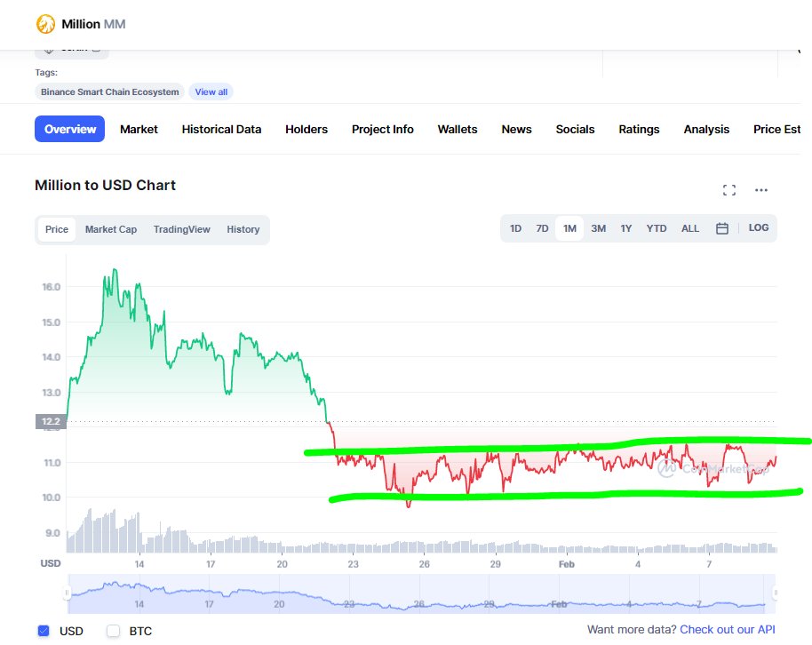Click the 12.2 price label on axis

point(51,421)
